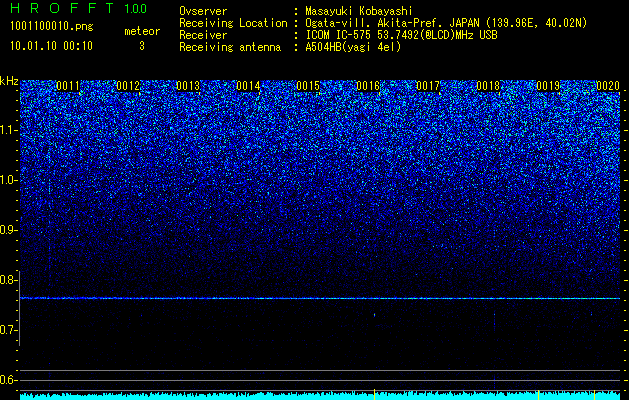The height and width of the screenshot is (400, 629).
Task: Click the 1.0 kHz axis label
Action: [9, 180]
